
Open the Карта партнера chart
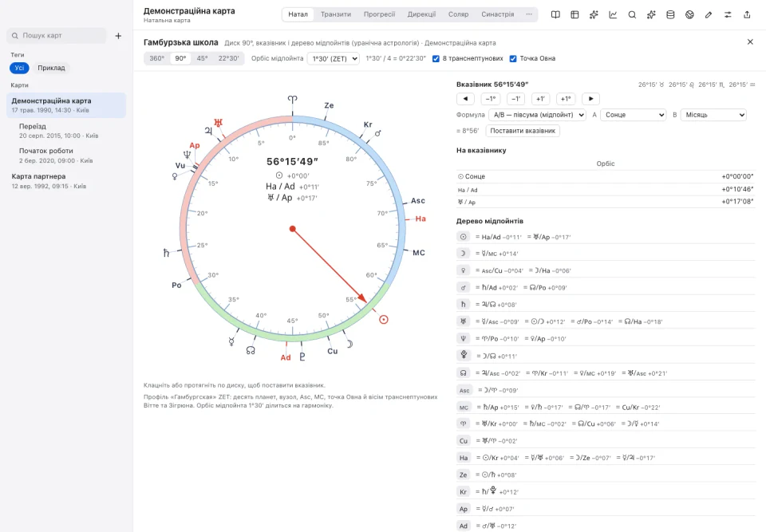(x=66, y=181)
